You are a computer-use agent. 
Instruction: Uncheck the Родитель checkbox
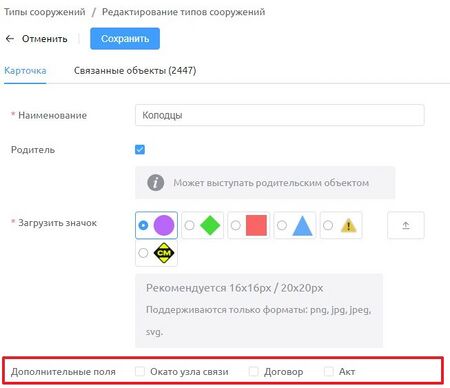140,150
